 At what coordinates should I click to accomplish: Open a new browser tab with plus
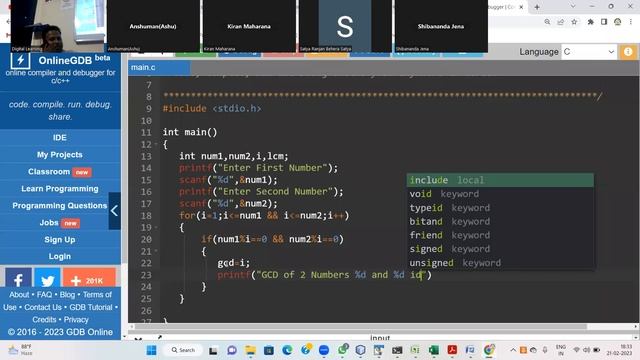coord(537,7)
